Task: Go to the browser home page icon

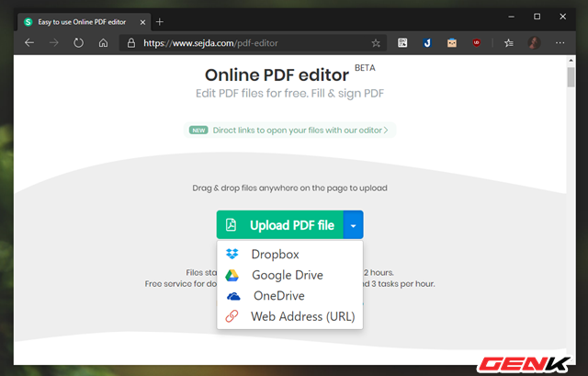Action: pyautogui.click(x=104, y=42)
